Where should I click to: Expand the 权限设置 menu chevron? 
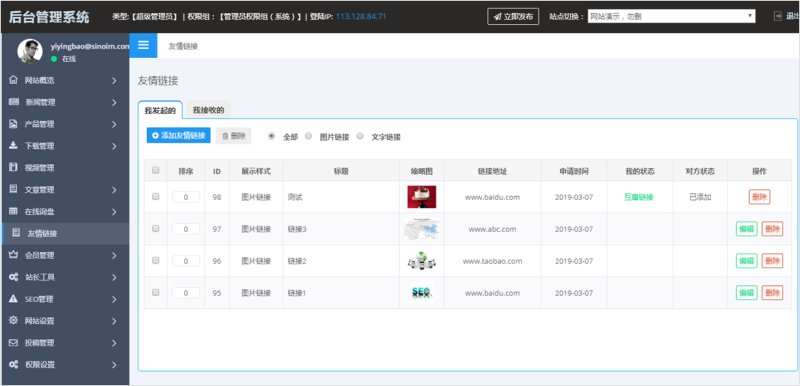pyautogui.click(x=114, y=365)
